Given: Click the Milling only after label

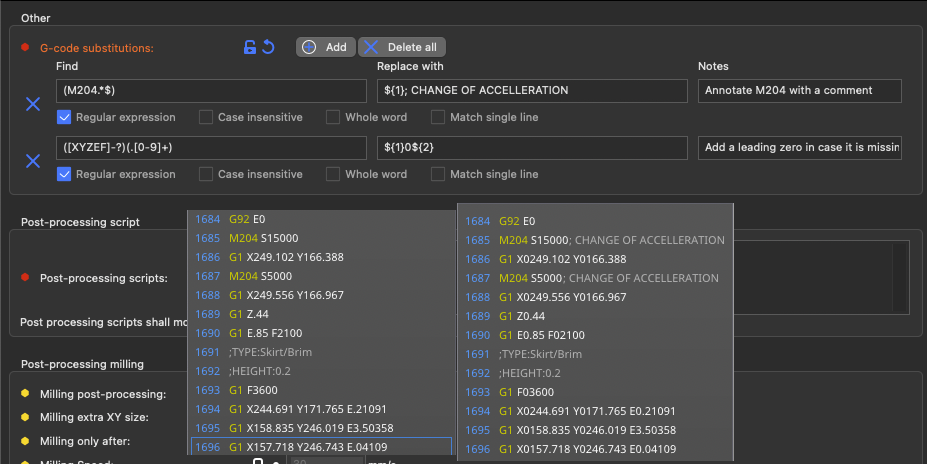Looking at the screenshot, I should 85,441.
